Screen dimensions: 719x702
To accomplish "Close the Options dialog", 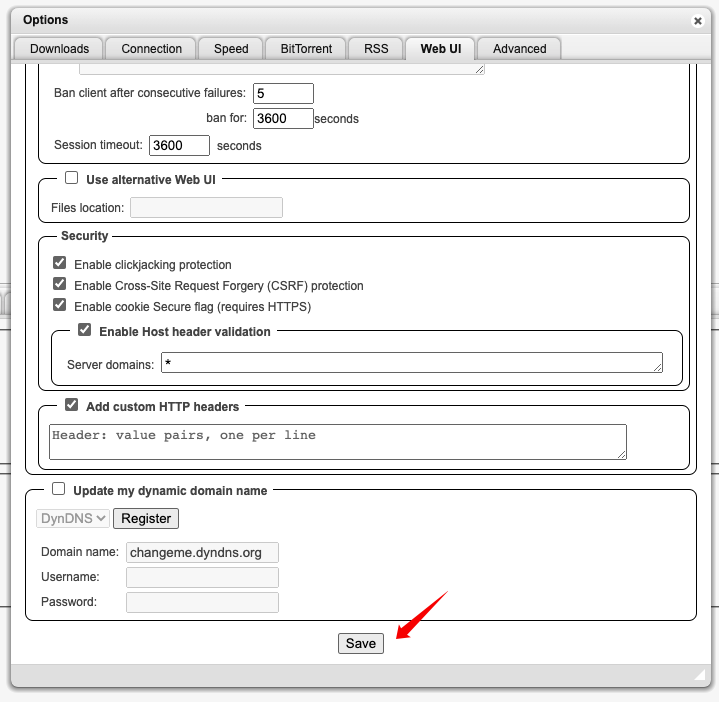I will click(x=697, y=21).
